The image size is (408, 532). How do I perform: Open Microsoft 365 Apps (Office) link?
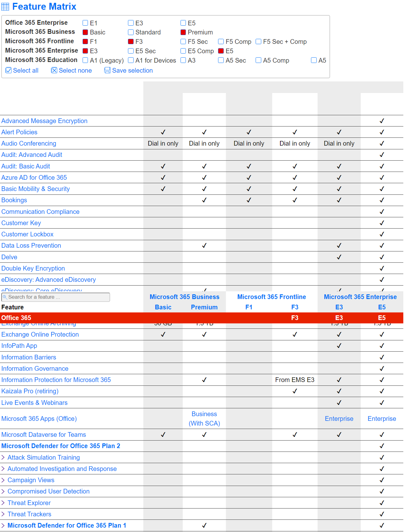pos(39,419)
